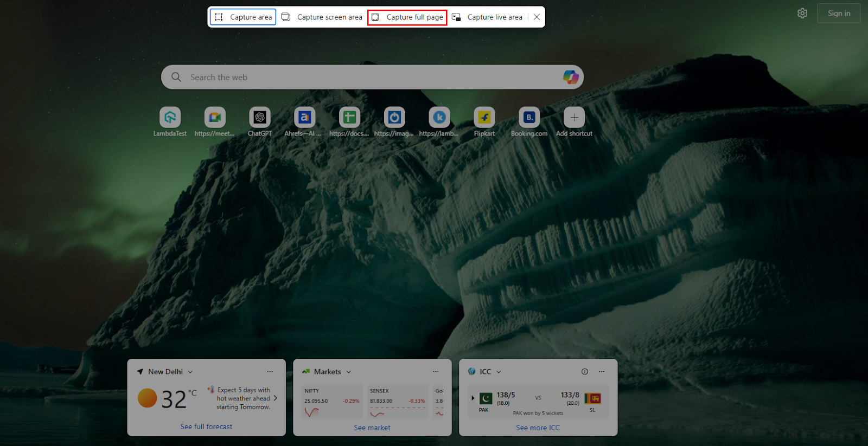Open the Booking.com shortcut
The width and height of the screenshot is (868, 446).
(x=529, y=118)
